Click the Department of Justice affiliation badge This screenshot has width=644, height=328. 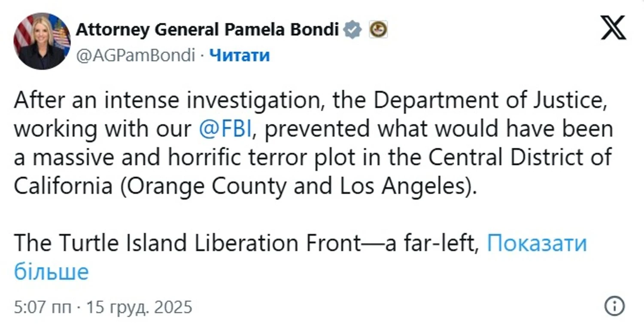point(378,30)
